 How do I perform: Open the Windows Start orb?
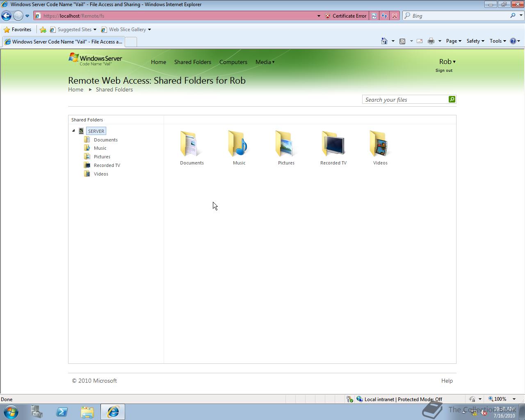(11, 411)
